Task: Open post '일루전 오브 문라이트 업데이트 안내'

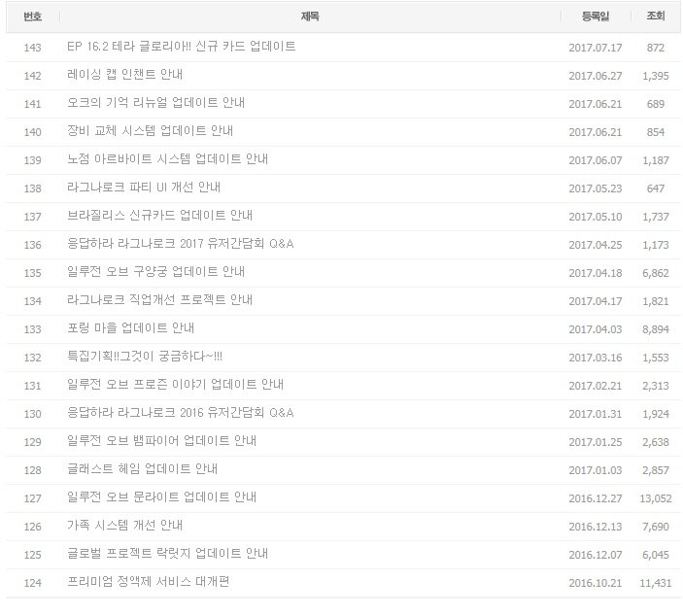Action: (161, 497)
